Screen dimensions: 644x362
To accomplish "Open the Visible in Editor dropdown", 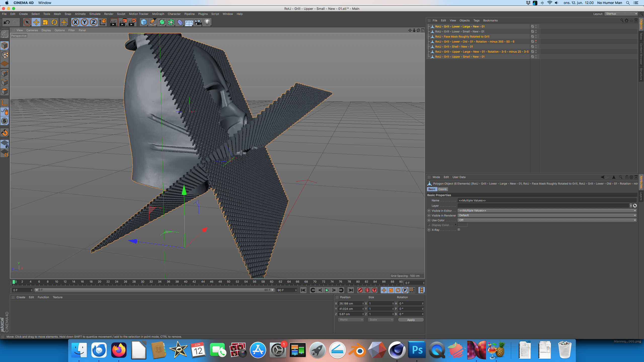I will [x=547, y=211].
